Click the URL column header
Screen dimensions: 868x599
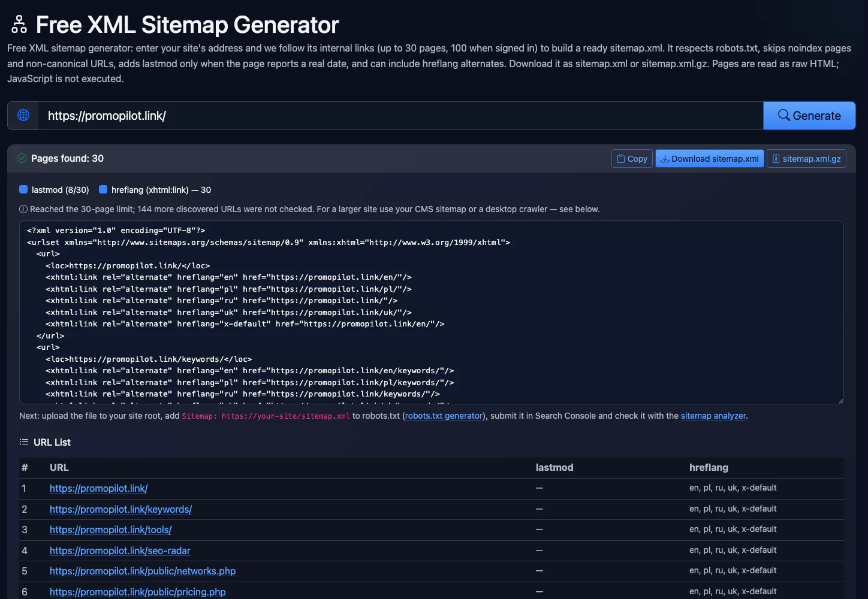click(x=59, y=467)
